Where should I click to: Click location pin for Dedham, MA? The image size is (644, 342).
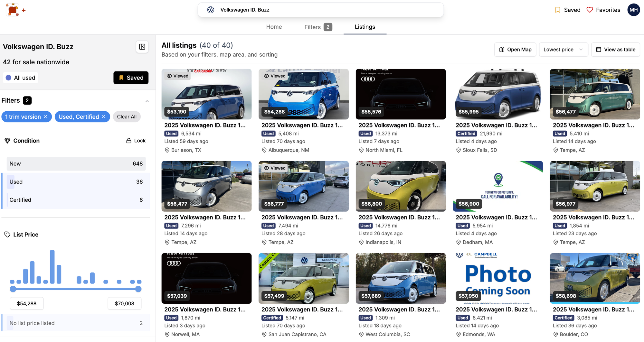tap(459, 242)
